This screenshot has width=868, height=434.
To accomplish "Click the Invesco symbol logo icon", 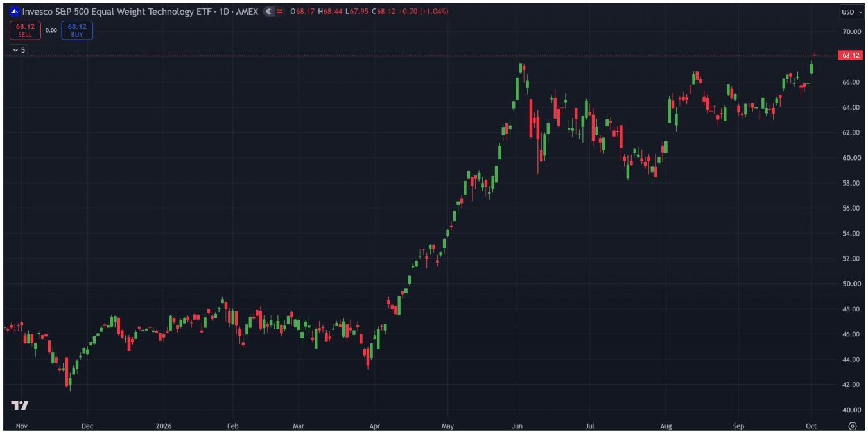I will (x=15, y=12).
